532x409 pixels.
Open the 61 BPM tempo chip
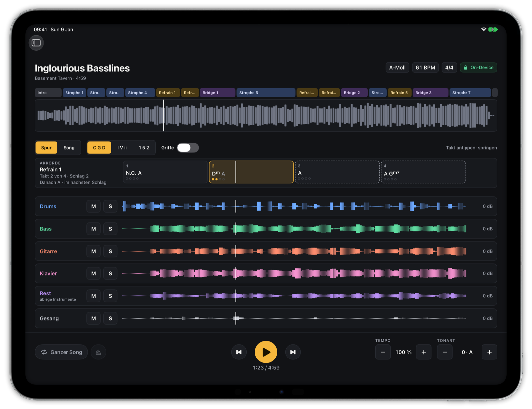pos(425,67)
